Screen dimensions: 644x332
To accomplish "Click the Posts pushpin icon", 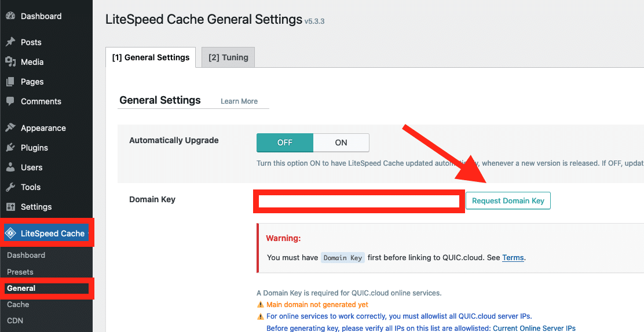I will [10, 42].
